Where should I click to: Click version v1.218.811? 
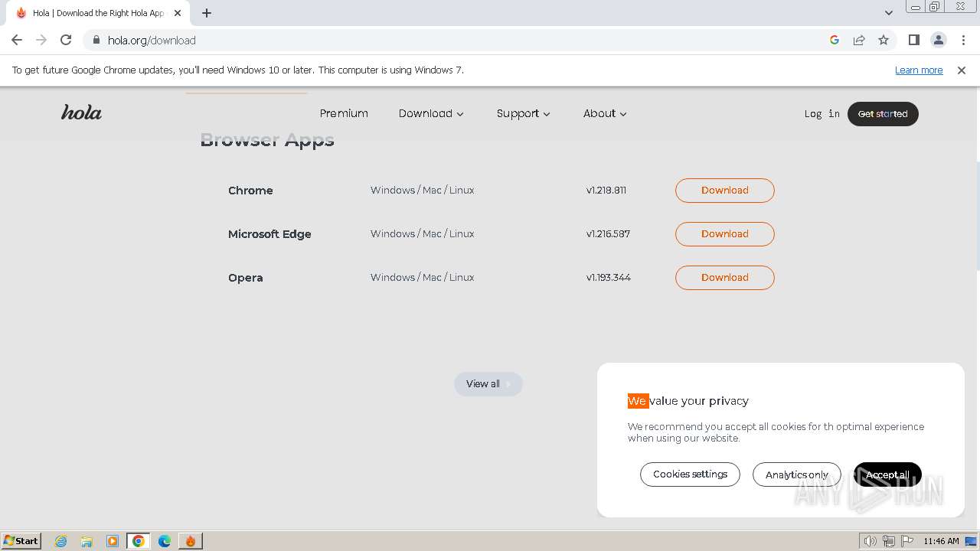point(606,190)
